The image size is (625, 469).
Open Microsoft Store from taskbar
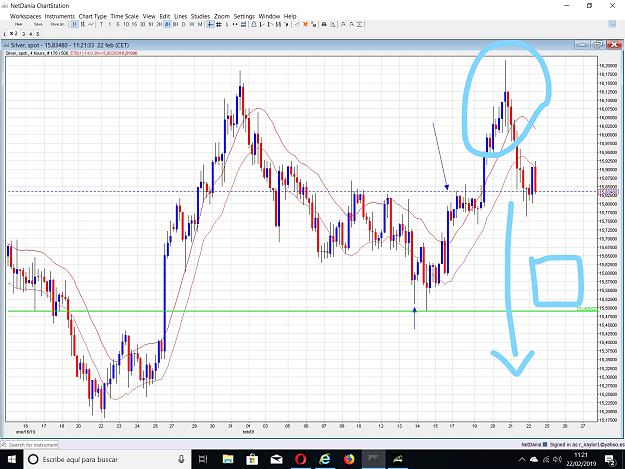(252, 459)
